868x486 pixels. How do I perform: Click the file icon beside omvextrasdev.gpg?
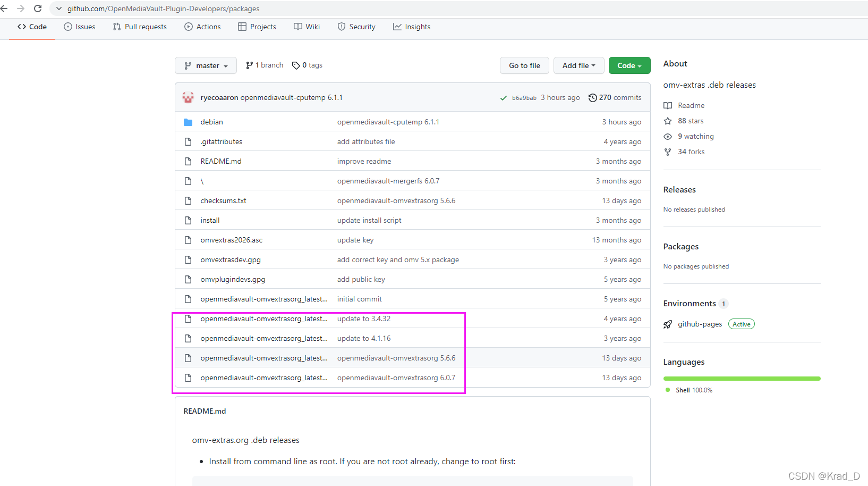point(188,259)
